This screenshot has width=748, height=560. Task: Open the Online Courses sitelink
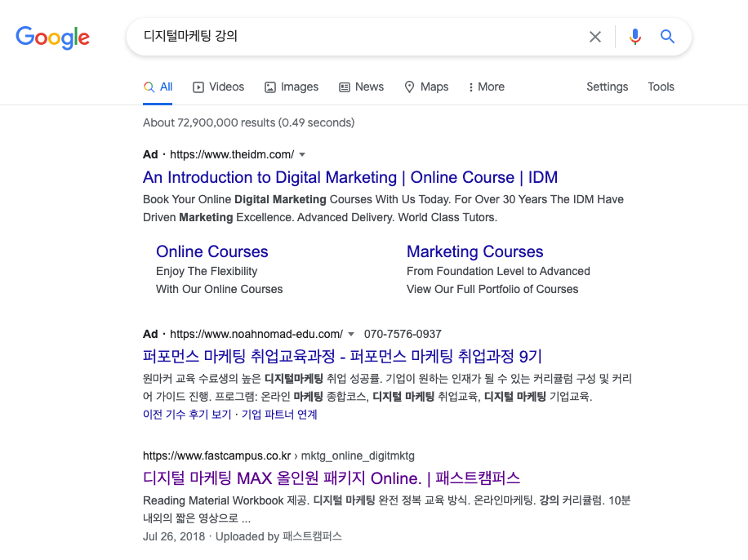[212, 251]
